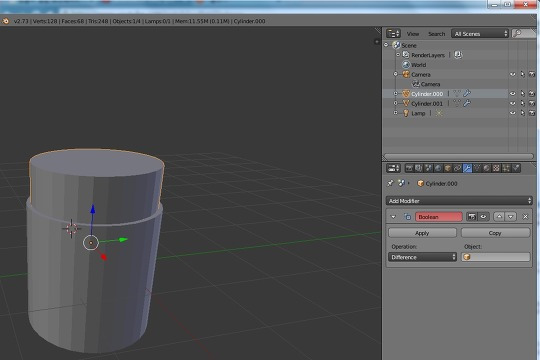The height and width of the screenshot is (360, 540).
Task: Toggle viewport visibility eye for Cylinder.000
Action: point(512,93)
